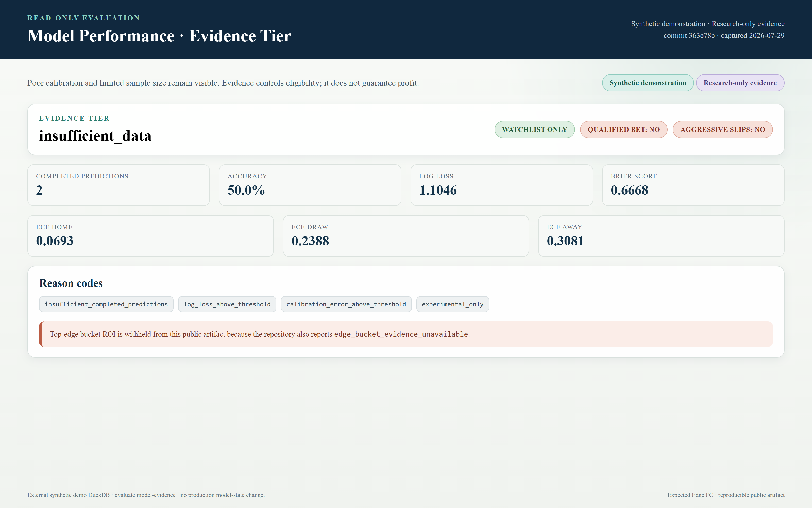Click the ECE HOME card label
This screenshot has height=508, width=812.
click(x=54, y=227)
